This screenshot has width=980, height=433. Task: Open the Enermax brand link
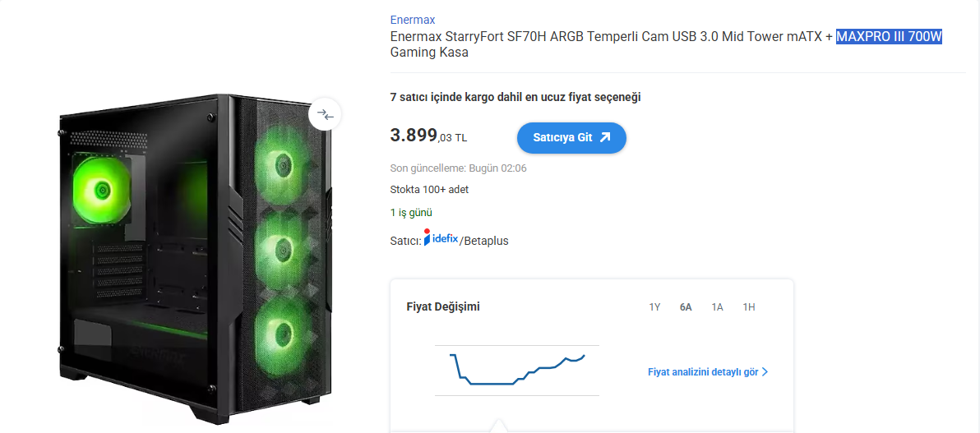click(413, 20)
